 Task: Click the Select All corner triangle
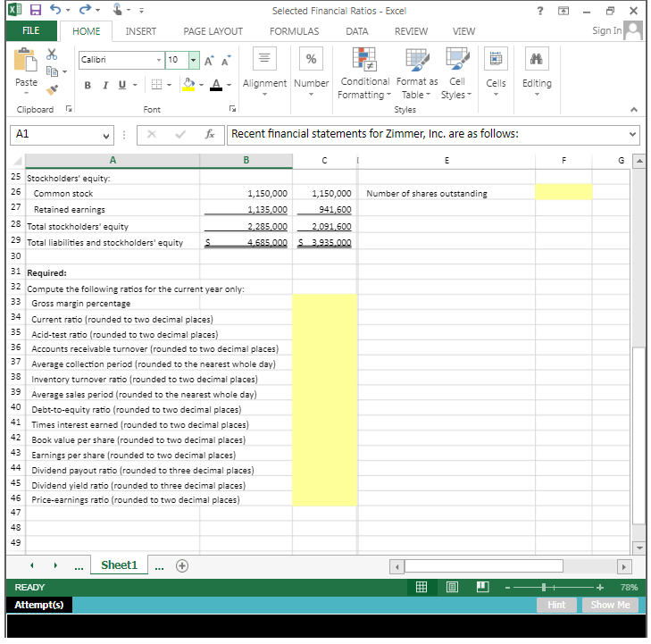point(17,161)
